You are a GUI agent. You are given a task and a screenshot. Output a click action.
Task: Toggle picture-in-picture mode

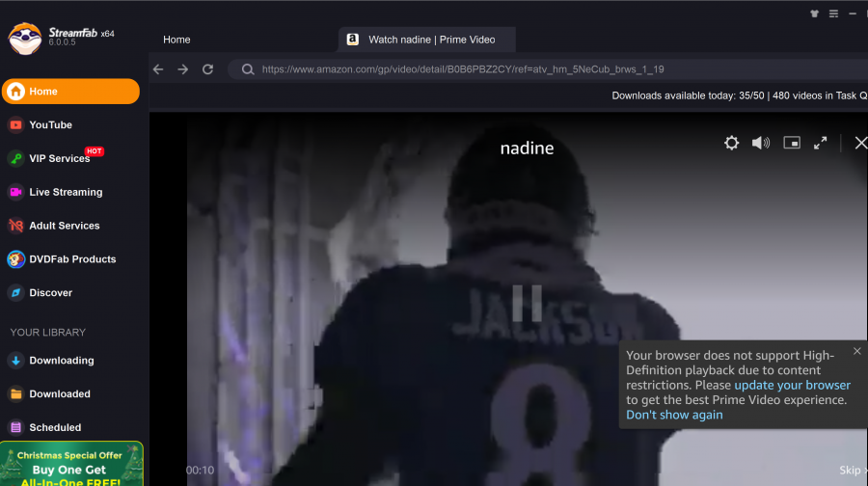[792, 143]
